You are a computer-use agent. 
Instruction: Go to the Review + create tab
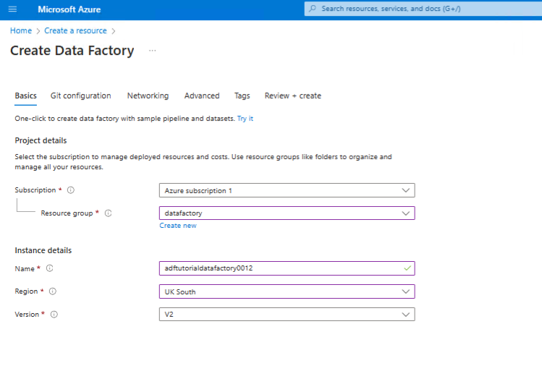pos(293,95)
